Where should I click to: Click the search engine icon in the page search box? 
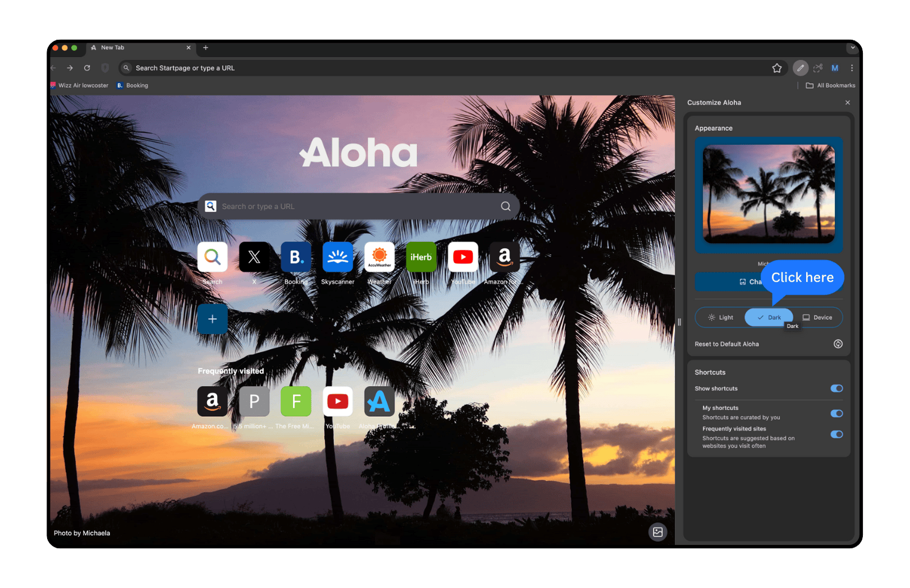211,206
